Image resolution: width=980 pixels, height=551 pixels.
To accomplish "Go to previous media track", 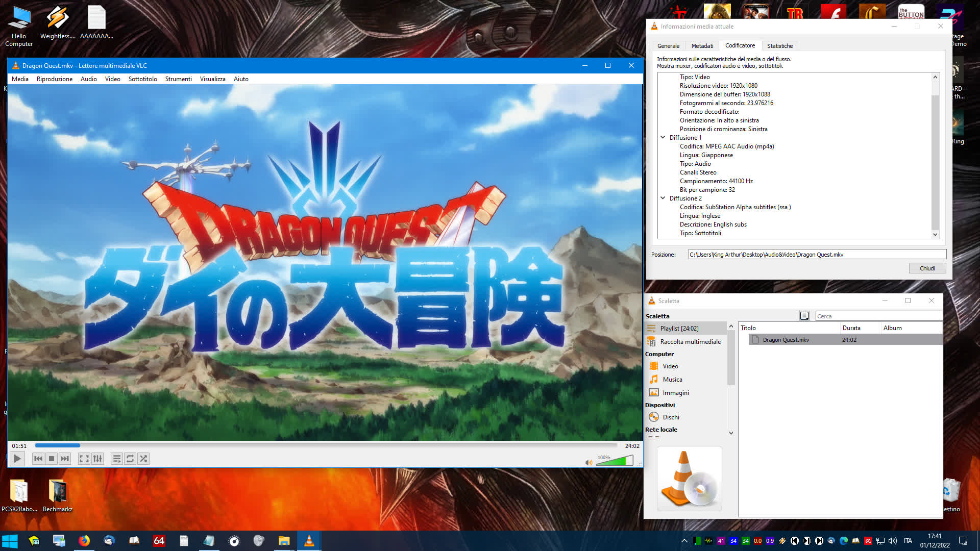I will point(38,459).
